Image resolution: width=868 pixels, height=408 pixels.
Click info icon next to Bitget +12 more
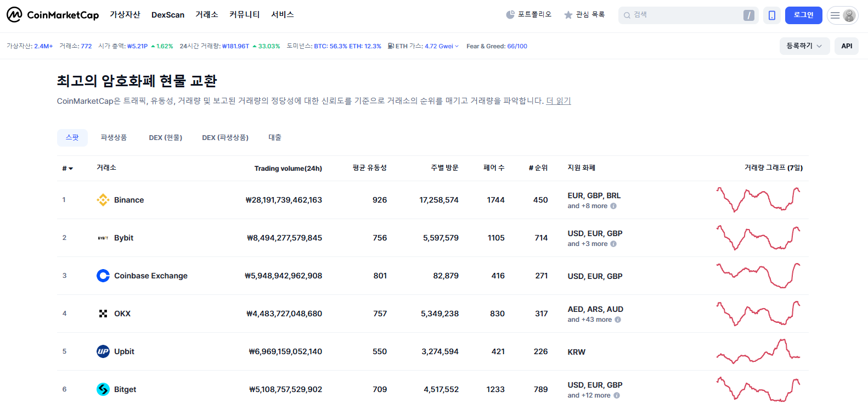tap(617, 395)
